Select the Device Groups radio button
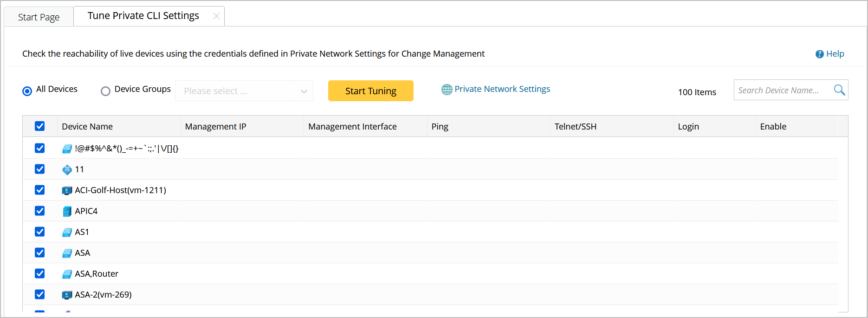 point(106,91)
